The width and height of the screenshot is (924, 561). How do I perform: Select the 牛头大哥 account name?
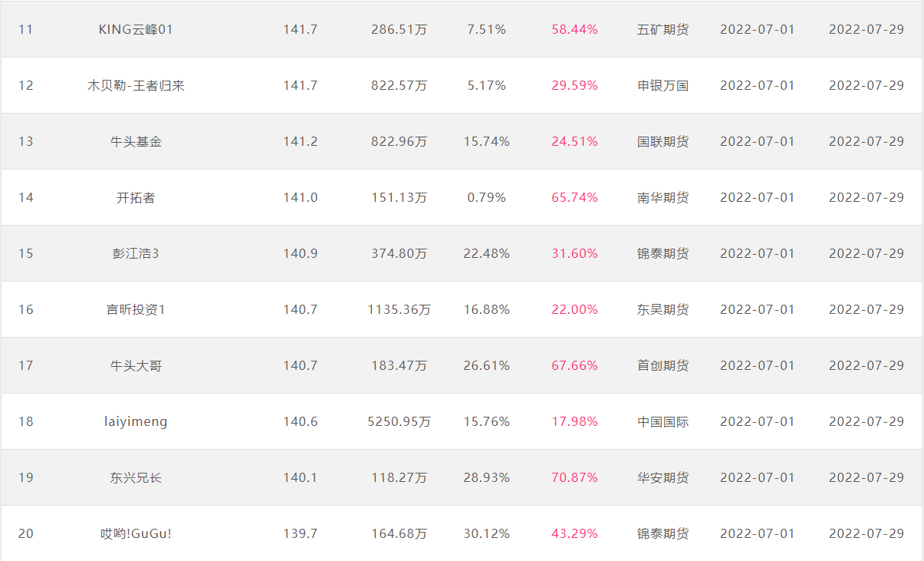136,365
